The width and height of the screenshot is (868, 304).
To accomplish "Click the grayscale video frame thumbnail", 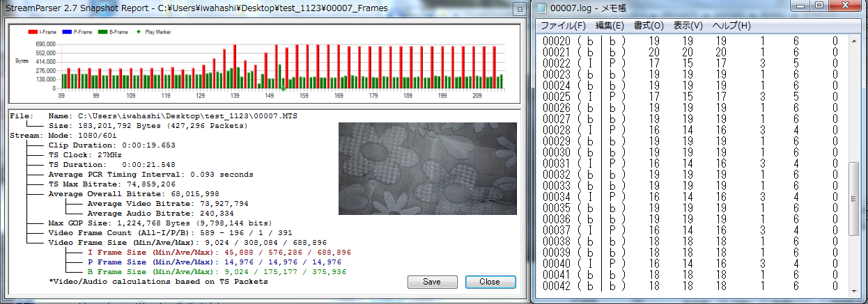I will pos(428,168).
